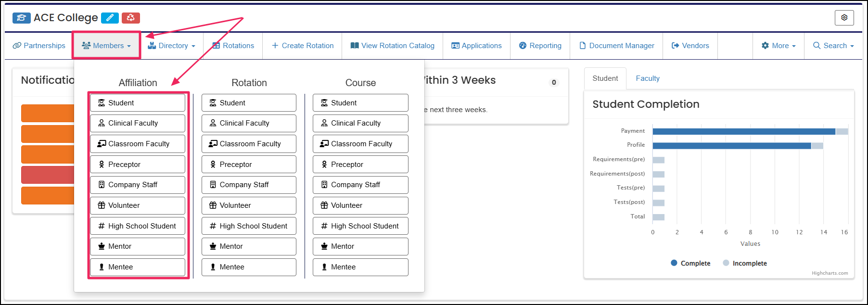The width and height of the screenshot is (868, 305).
Task: Click the blue pencil edit icon beside ACE College
Action: tap(110, 18)
